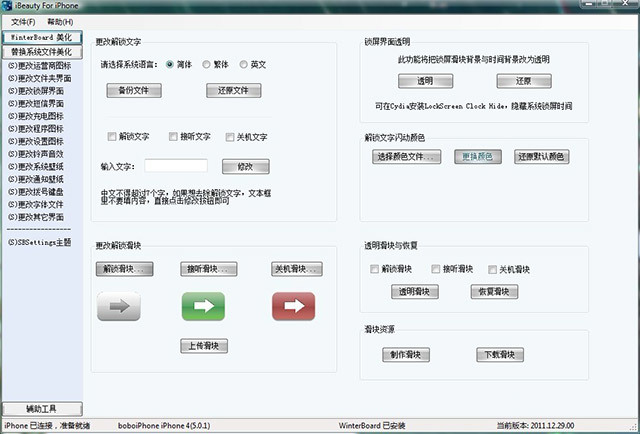Screen dimensions: 640x434
Task: Click the 透明滑块 button
Action: tap(415, 292)
